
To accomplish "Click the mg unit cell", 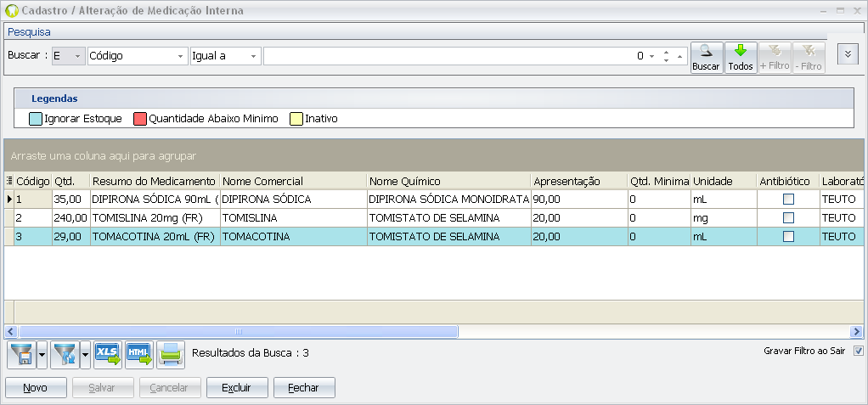I will click(x=724, y=218).
